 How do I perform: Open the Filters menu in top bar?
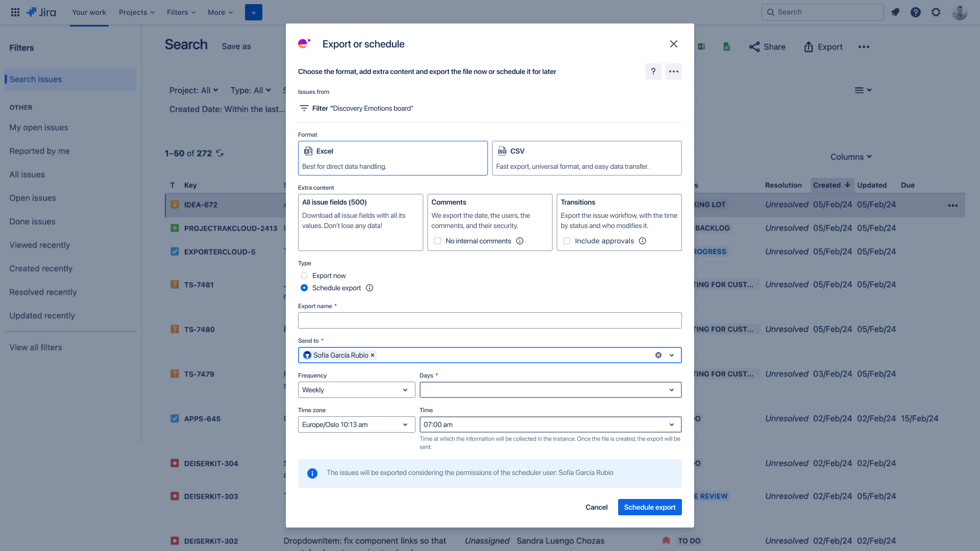[181, 12]
